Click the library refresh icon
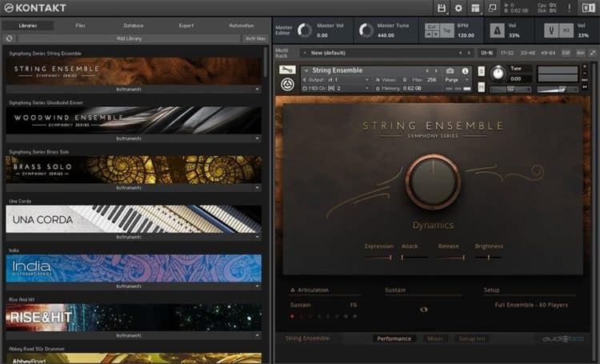The width and height of the screenshot is (600, 364). click(9, 38)
